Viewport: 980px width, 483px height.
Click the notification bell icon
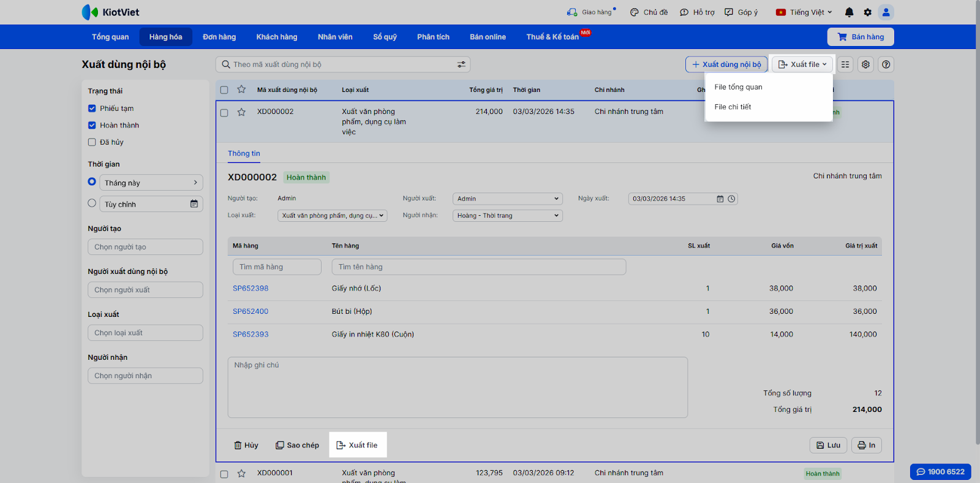coord(849,12)
